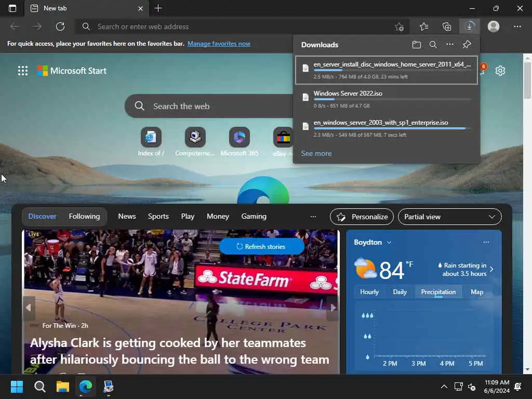Click the Personalize button
Viewport: 532px width, 399px height.
[362, 217]
